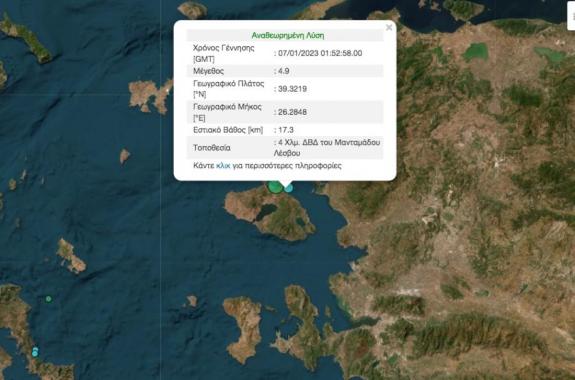
Task: Click the location text mentioning Μανταμάδου Λέσβου
Action: pos(327,148)
